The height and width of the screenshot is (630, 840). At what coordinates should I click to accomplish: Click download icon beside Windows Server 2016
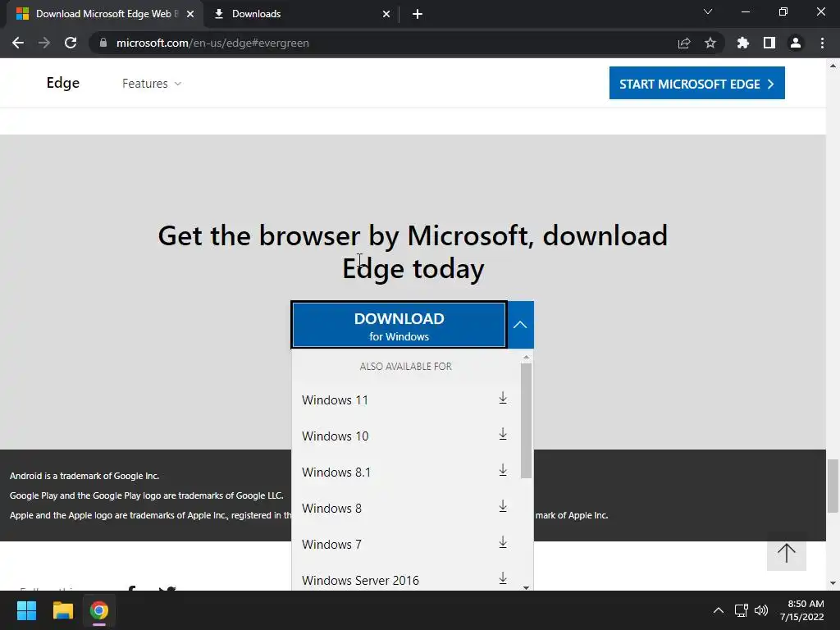(x=503, y=578)
